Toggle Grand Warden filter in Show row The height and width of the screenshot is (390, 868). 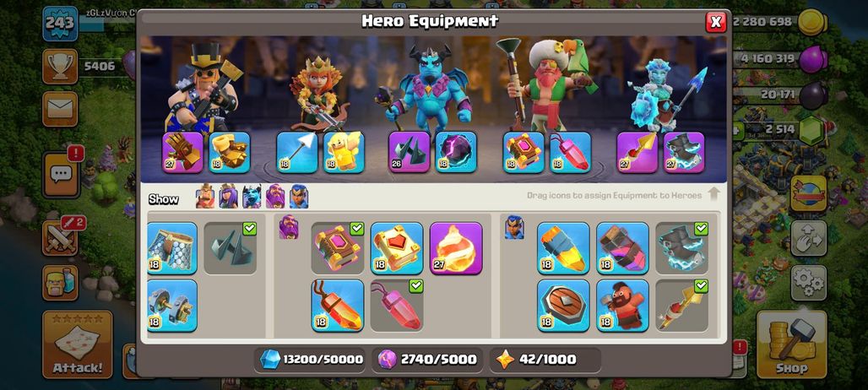275,197
